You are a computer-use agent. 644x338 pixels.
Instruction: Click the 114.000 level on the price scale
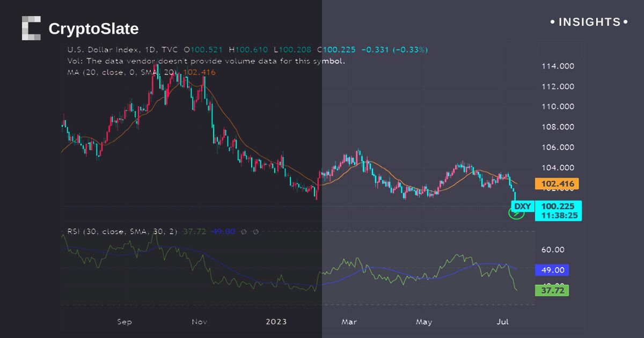558,66
